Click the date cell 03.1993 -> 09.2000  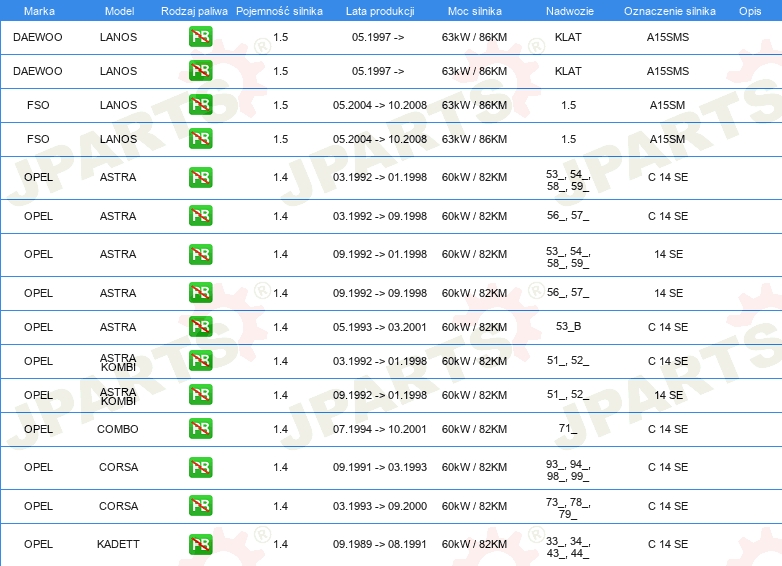tap(380, 506)
